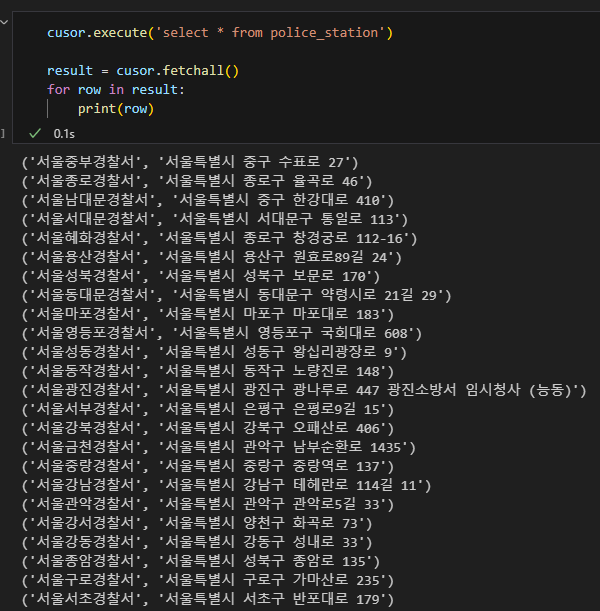The width and height of the screenshot is (600, 611).
Task: Click output row '서울강서경찰서'
Action: point(197,523)
